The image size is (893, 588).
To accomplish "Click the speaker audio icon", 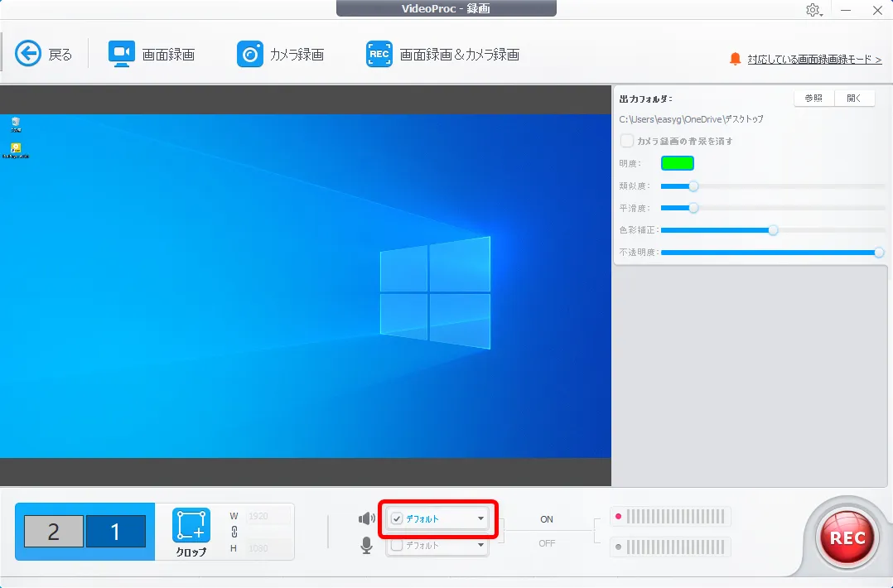I will pos(366,518).
